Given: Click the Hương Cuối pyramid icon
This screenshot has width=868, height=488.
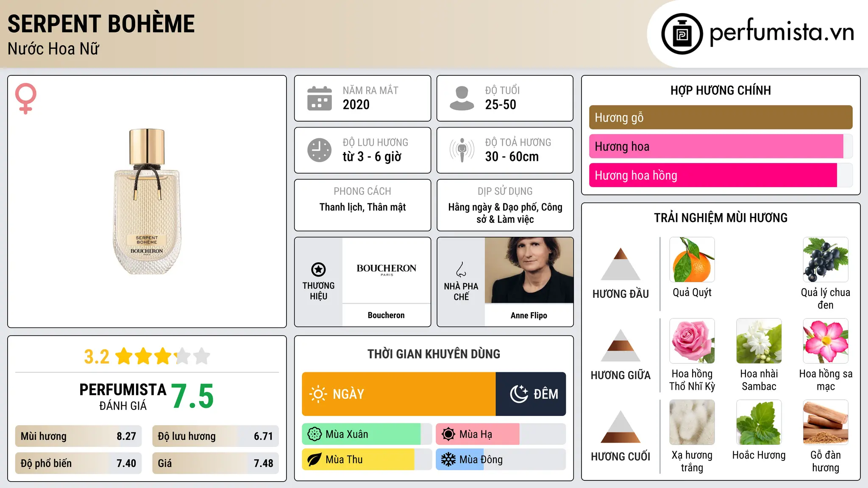Looking at the screenshot, I should 620,427.
